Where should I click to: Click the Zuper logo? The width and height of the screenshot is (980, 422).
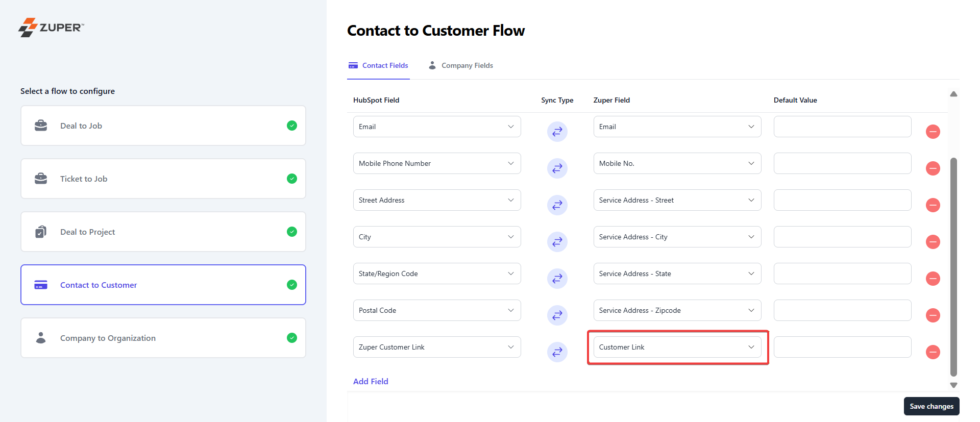pos(51,28)
